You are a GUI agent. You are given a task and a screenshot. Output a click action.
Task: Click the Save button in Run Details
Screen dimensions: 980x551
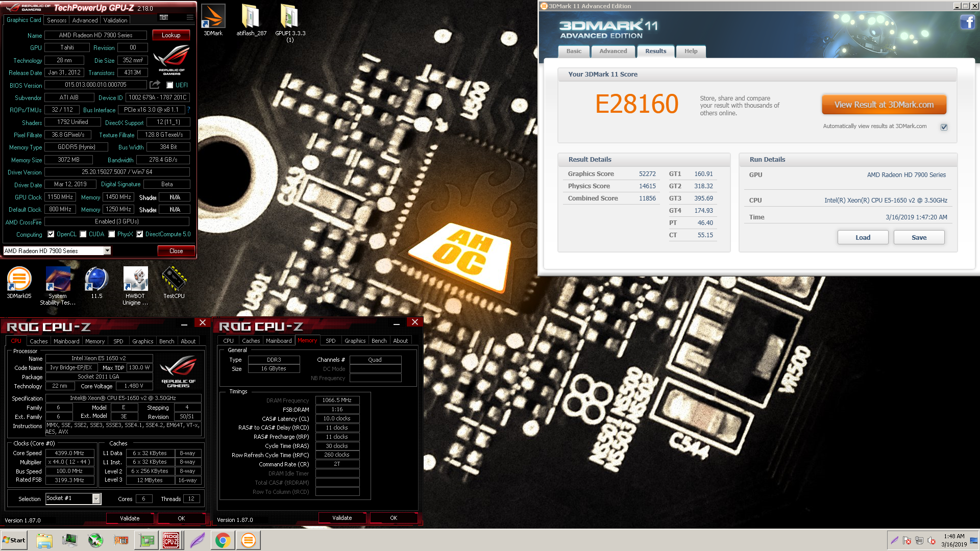pyautogui.click(x=919, y=237)
